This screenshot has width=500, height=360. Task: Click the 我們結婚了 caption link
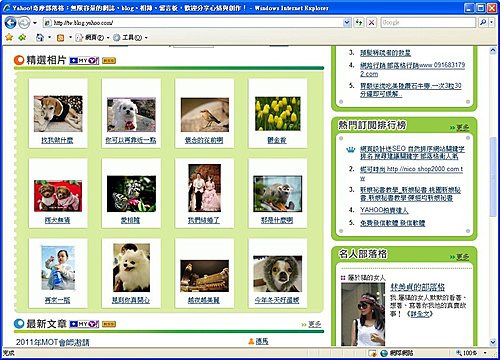204,220
